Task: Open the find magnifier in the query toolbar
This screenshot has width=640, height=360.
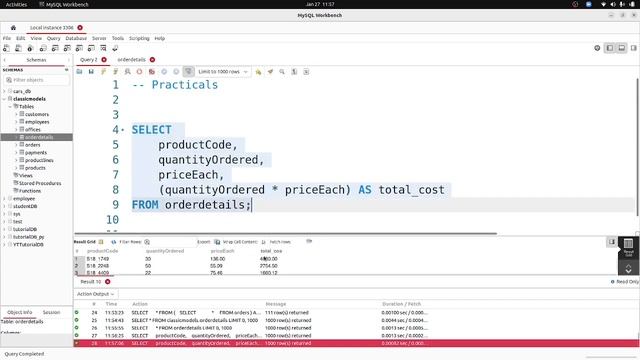Action: (282, 71)
